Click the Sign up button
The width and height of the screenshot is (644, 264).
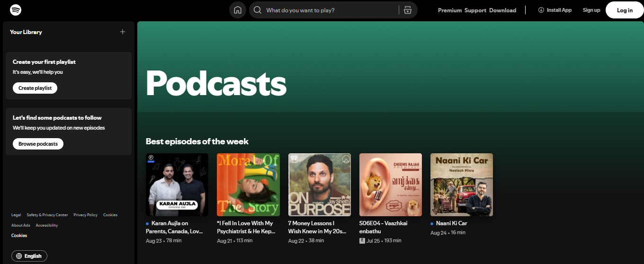tap(591, 10)
